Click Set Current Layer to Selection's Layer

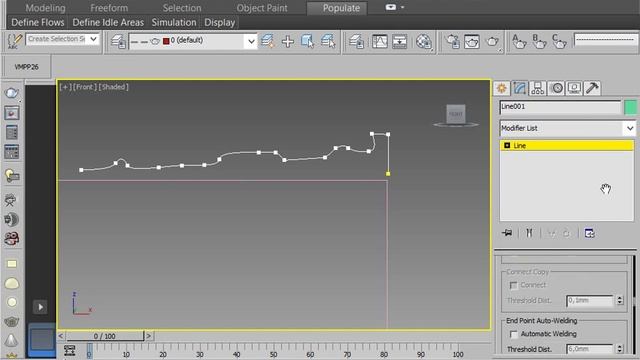pyautogui.click(x=328, y=41)
